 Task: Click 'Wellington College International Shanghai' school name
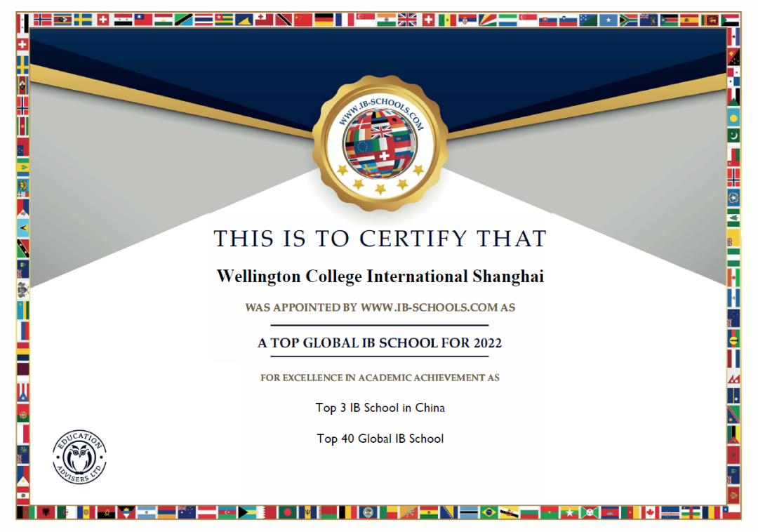[380, 277]
